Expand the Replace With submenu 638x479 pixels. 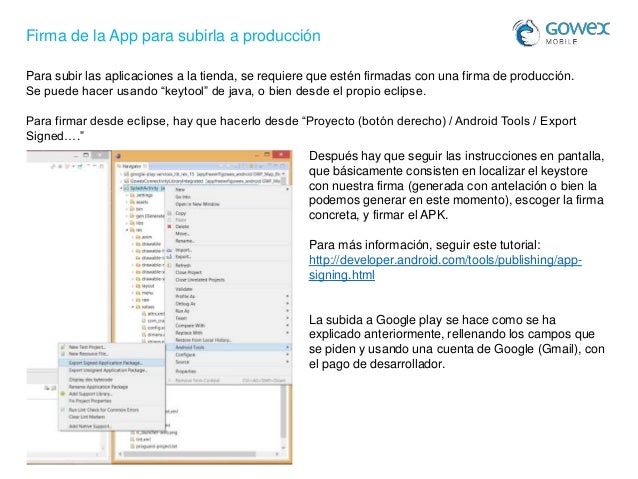click(228, 333)
